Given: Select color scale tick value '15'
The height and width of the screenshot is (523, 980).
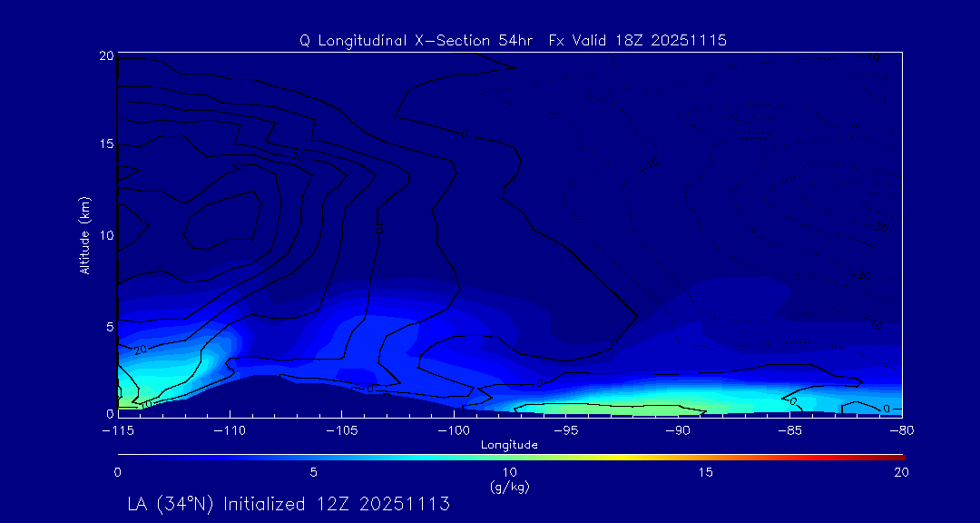Looking at the screenshot, I should click(x=705, y=473).
